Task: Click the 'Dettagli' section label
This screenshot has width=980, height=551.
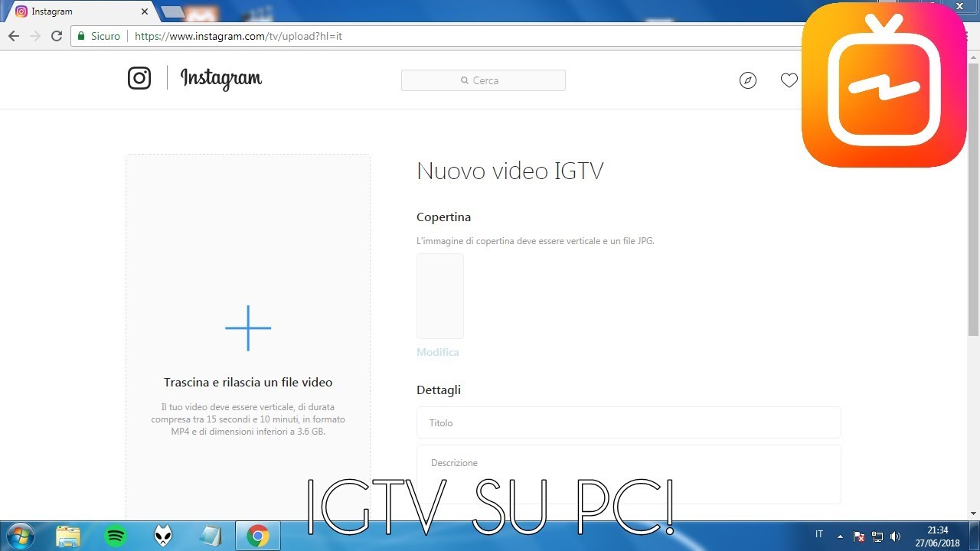Action: coord(439,390)
